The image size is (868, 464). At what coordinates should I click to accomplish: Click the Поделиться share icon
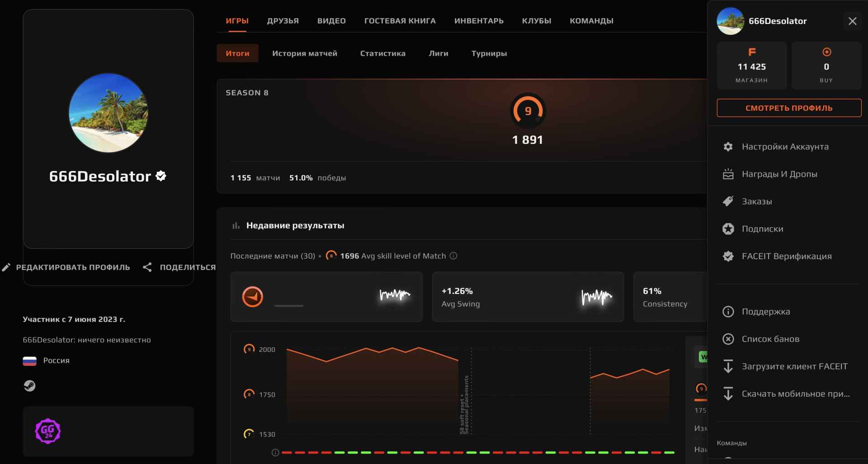point(147,267)
